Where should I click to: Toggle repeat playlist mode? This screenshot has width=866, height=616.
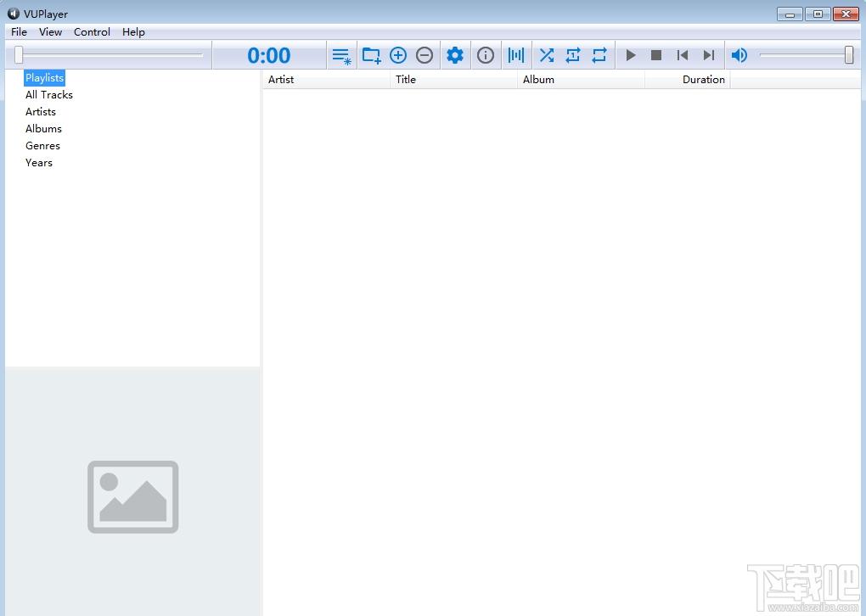pos(599,55)
